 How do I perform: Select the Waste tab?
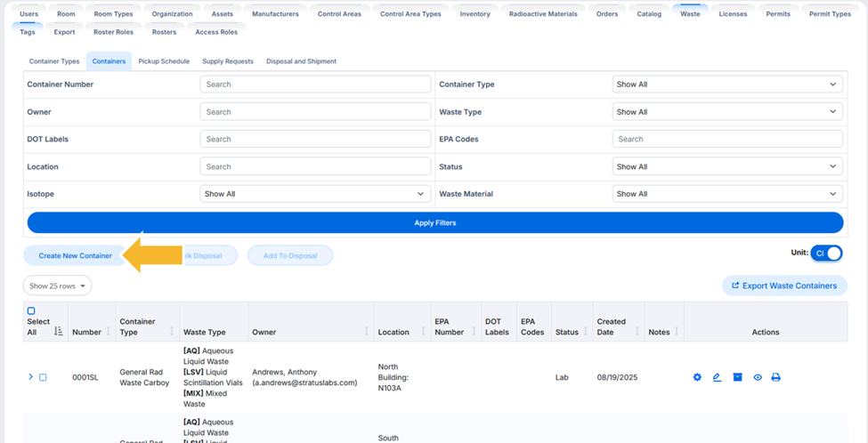[690, 14]
